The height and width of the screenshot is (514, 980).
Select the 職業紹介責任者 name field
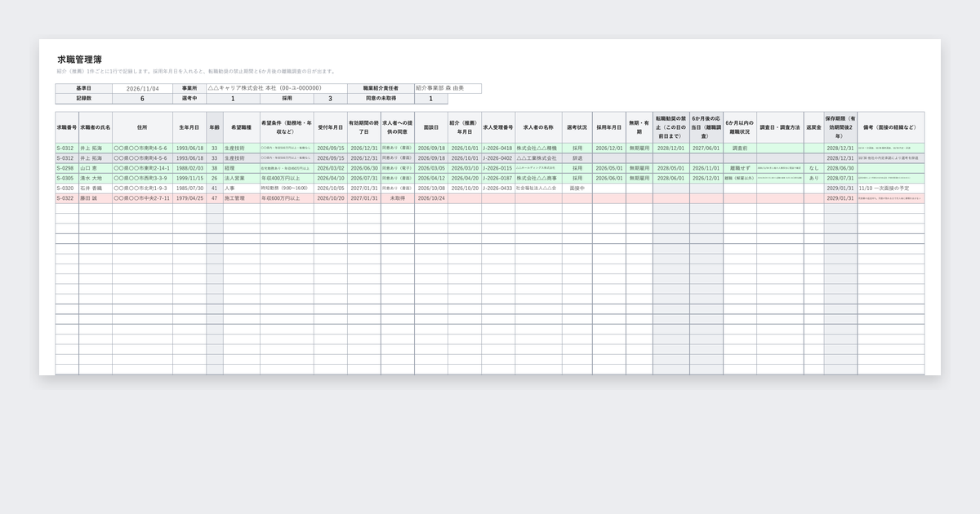[448, 88]
